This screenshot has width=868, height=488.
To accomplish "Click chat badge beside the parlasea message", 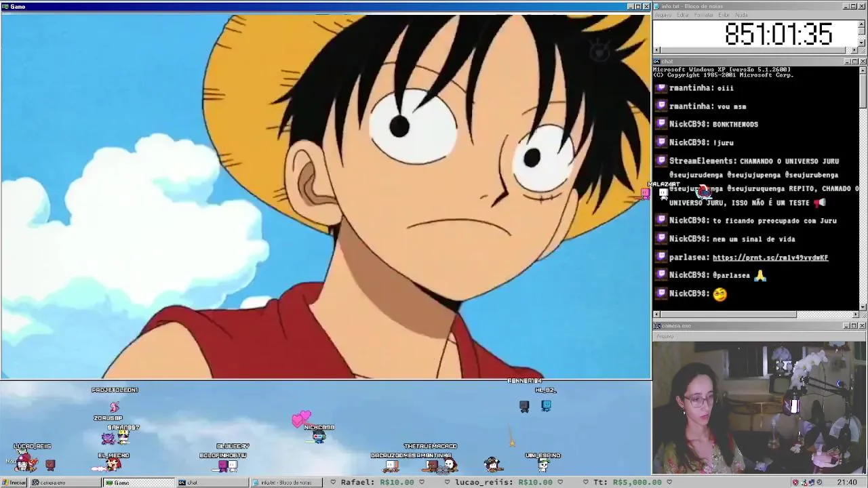I will 661,257.
